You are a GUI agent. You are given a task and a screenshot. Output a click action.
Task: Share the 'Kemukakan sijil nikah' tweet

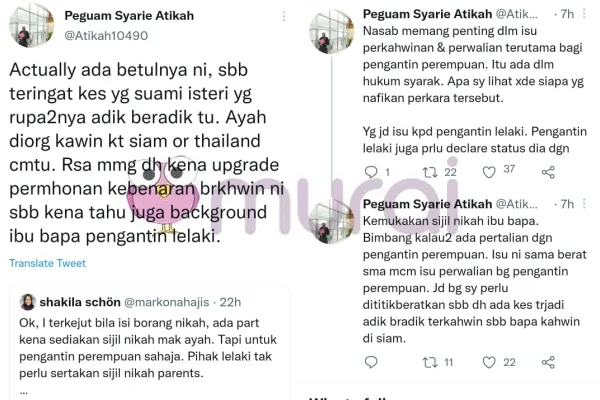pyautogui.click(x=548, y=362)
